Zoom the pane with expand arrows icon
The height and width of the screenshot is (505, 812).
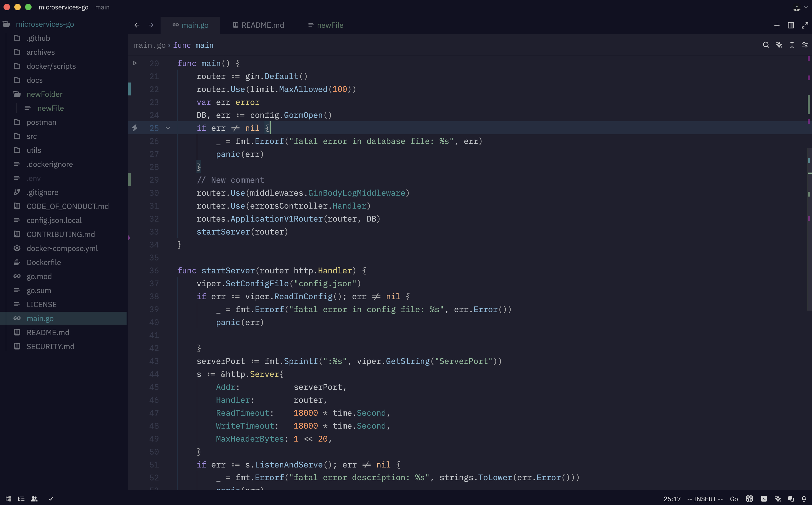point(805,25)
